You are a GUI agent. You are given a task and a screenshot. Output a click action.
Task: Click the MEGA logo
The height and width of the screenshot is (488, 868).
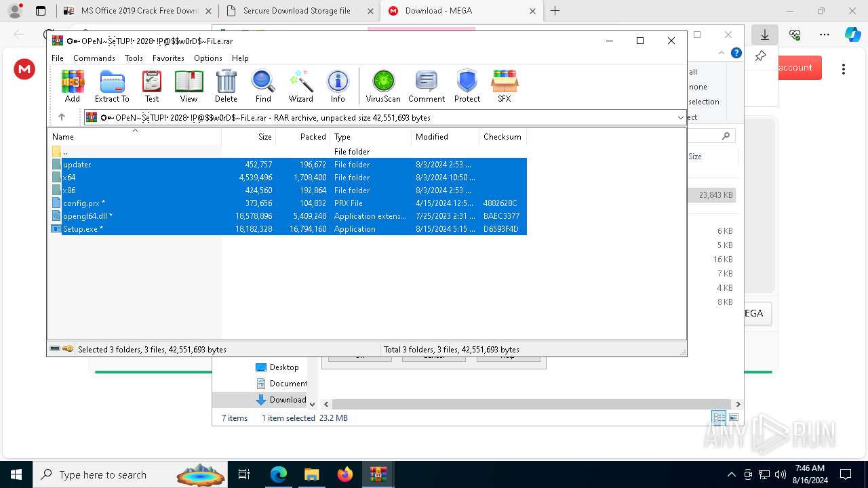click(24, 68)
